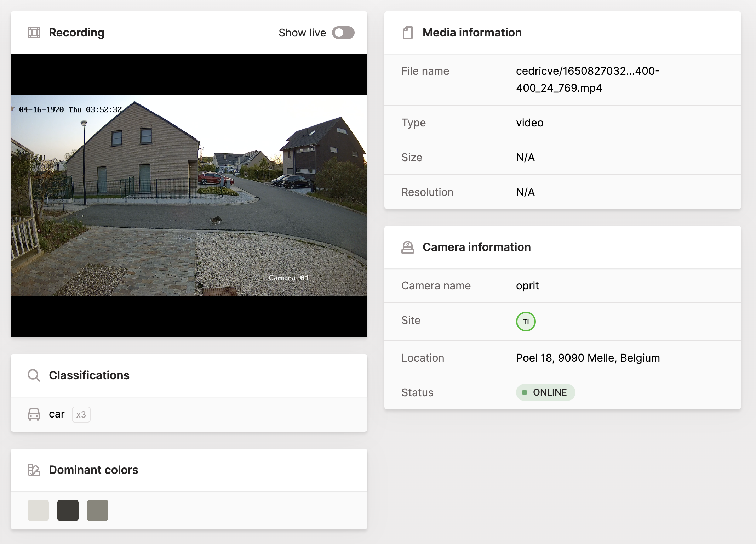
Task: Click the Classifications magnifier icon
Action: coord(34,375)
